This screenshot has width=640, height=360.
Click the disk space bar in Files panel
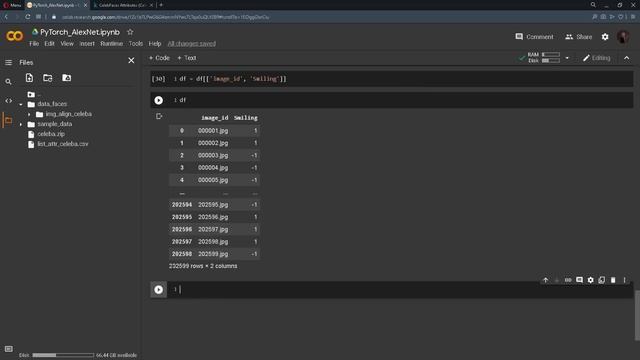tap(63, 355)
